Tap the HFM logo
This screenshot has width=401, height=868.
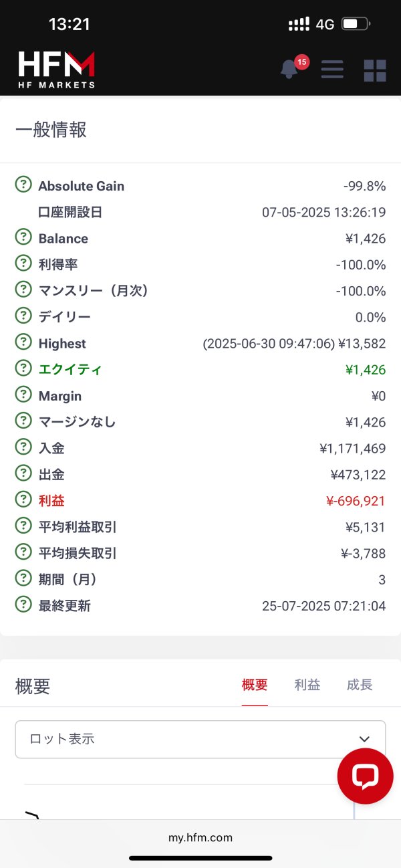(x=57, y=70)
